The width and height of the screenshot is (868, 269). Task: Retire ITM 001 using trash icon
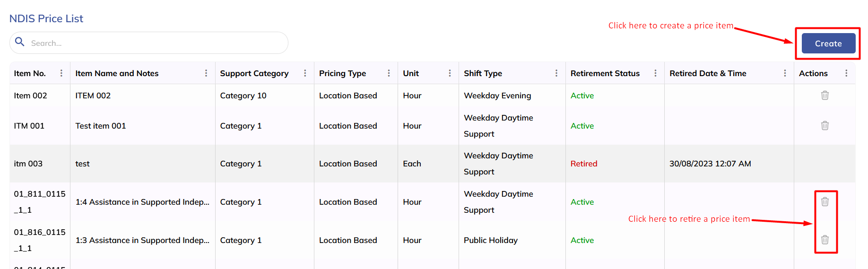(x=825, y=126)
